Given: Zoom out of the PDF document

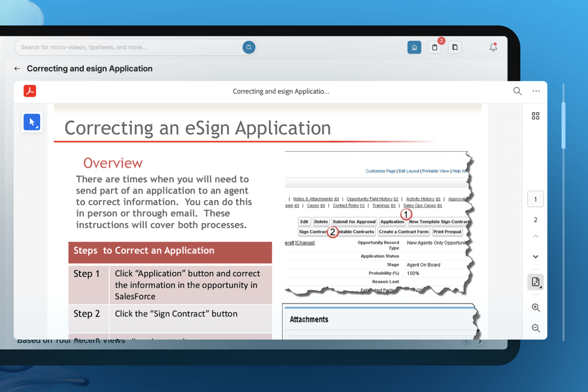Looking at the screenshot, I should (536, 328).
